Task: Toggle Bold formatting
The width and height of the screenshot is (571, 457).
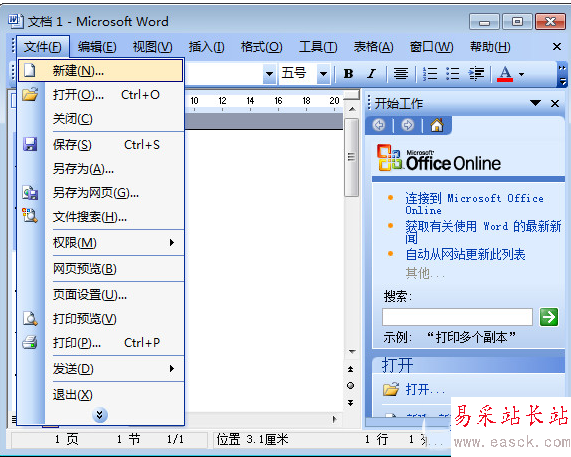Action: tap(348, 74)
